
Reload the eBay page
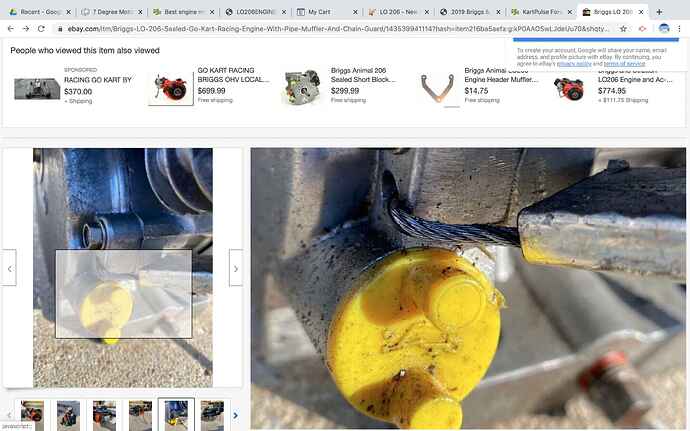tap(41, 29)
